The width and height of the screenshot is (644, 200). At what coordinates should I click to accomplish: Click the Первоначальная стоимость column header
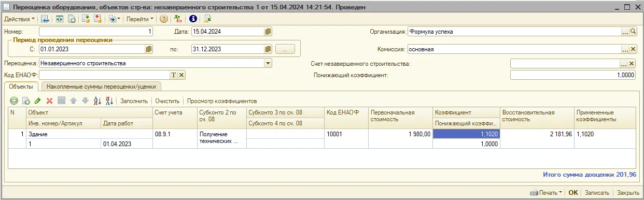click(x=400, y=118)
